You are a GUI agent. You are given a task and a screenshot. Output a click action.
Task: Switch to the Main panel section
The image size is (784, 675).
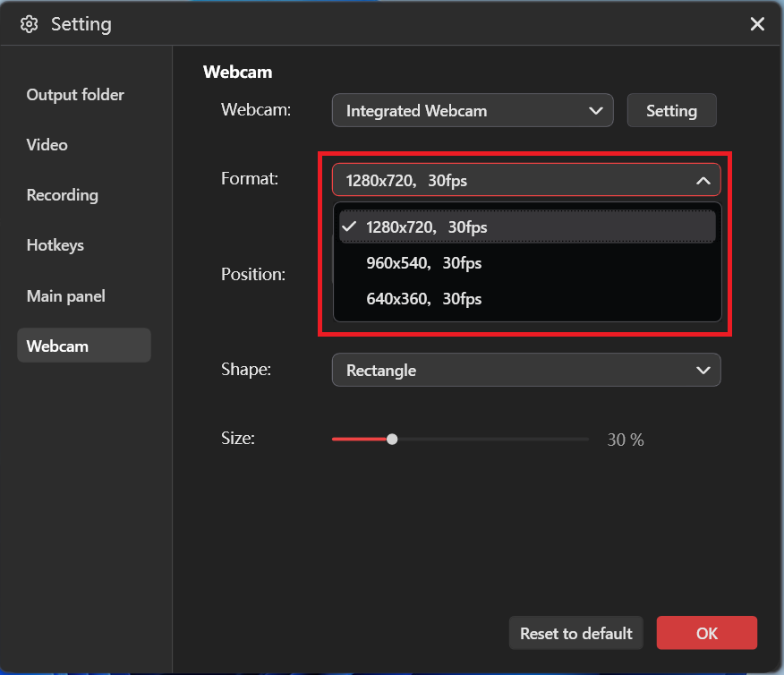pos(65,295)
